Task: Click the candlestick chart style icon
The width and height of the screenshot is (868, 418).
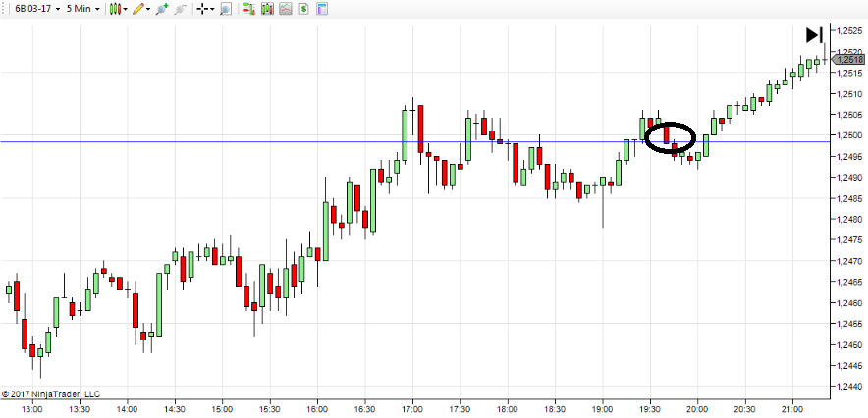Action: click(115, 9)
